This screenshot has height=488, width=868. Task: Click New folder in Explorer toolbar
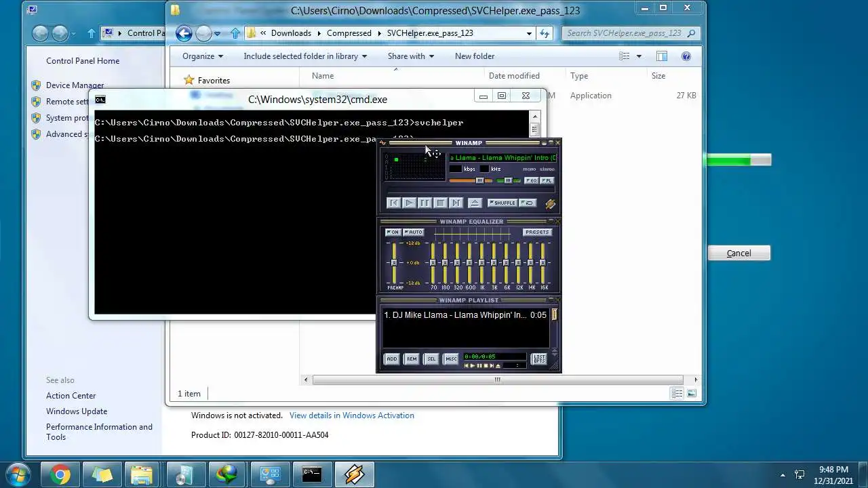click(475, 56)
